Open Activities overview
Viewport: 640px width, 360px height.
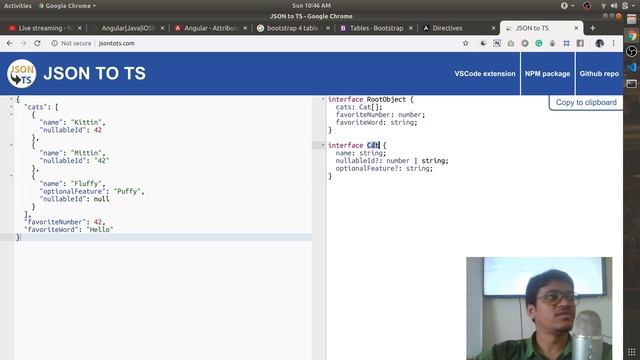coord(18,6)
